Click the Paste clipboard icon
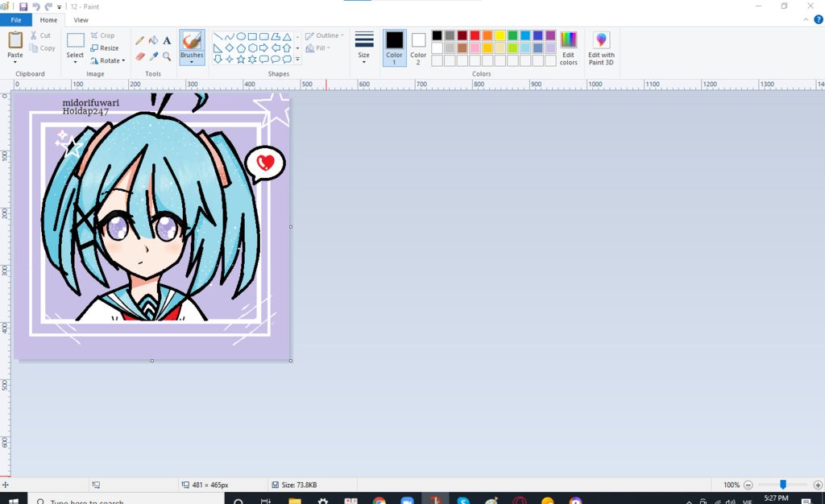 pyautogui.click(x=15, y=39)
